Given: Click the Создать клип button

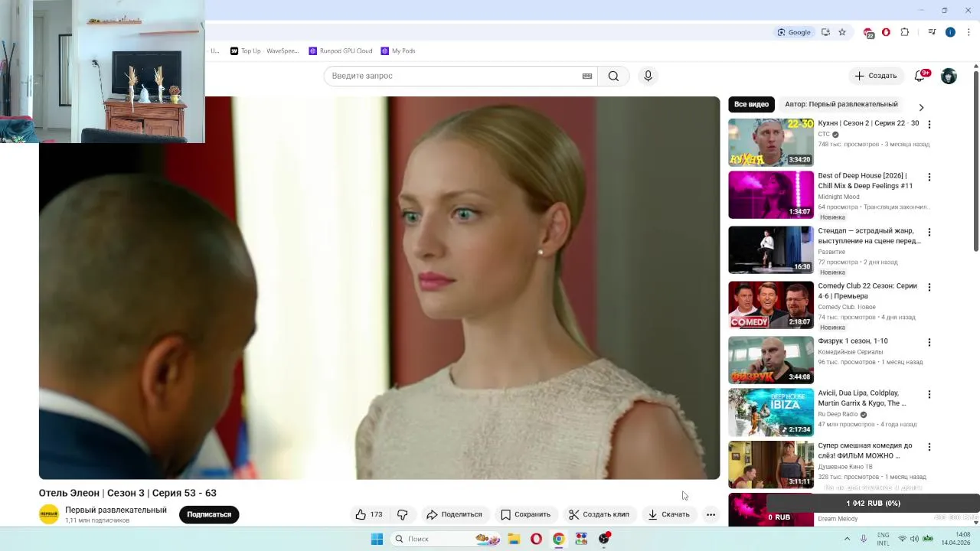Looking at the screenshot, I should [599, 514].
